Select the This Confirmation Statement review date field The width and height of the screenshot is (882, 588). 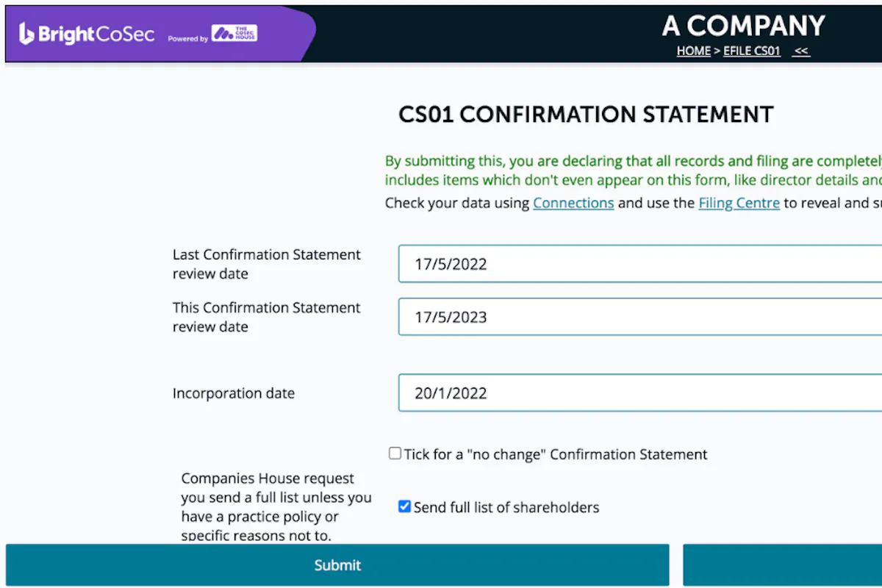point(640,317)
